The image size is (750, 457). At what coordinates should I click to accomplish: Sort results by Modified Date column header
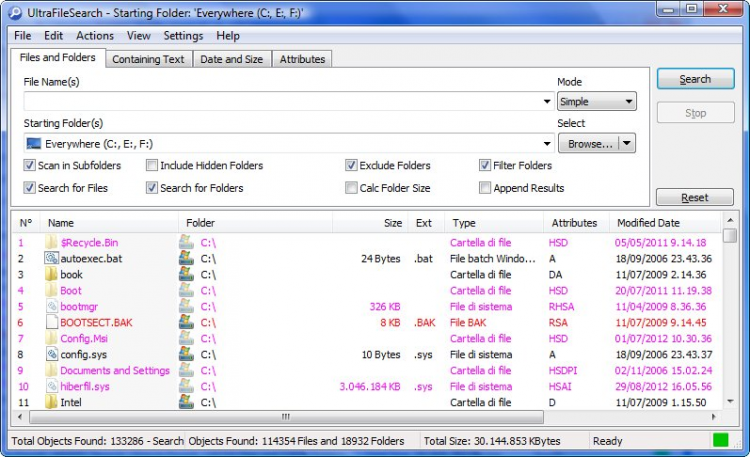click(x=665, y=223)
